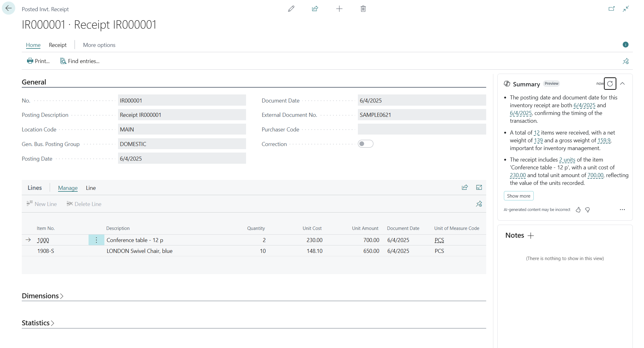This screenshot has width=644, height=348.
Task: Toggle the Correction switch
Action: point(365,144)
